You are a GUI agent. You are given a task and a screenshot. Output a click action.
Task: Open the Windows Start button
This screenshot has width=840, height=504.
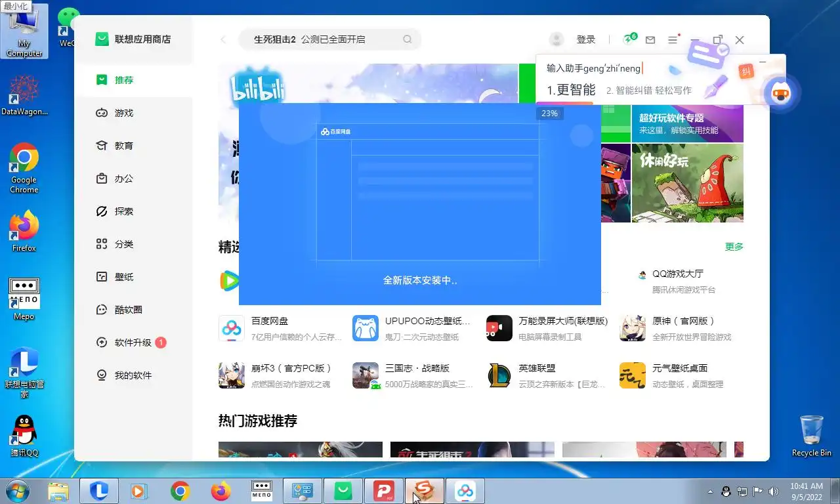point(16,490)
